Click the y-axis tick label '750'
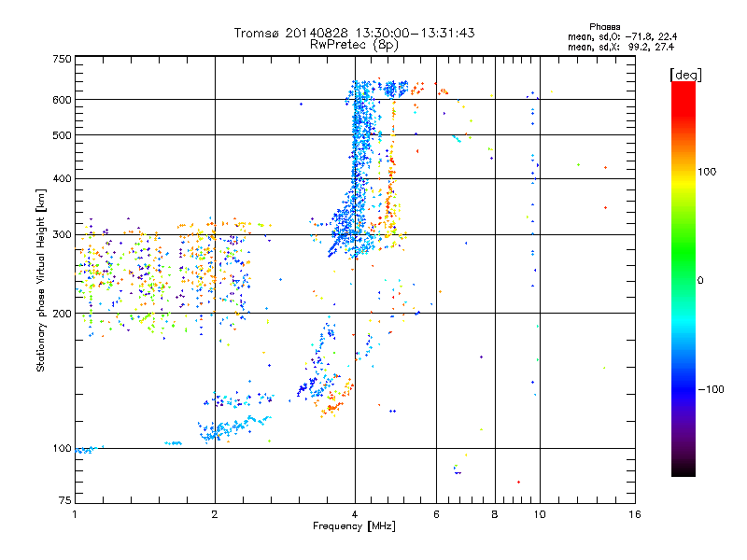Viewport: 747px width, 560px height. click(62, 59)
